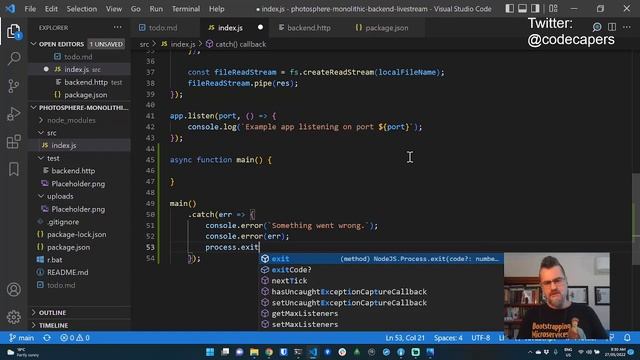Open errors and warnings status item
The width and height of the screenshot is (640, 360).
click(75, 338)
